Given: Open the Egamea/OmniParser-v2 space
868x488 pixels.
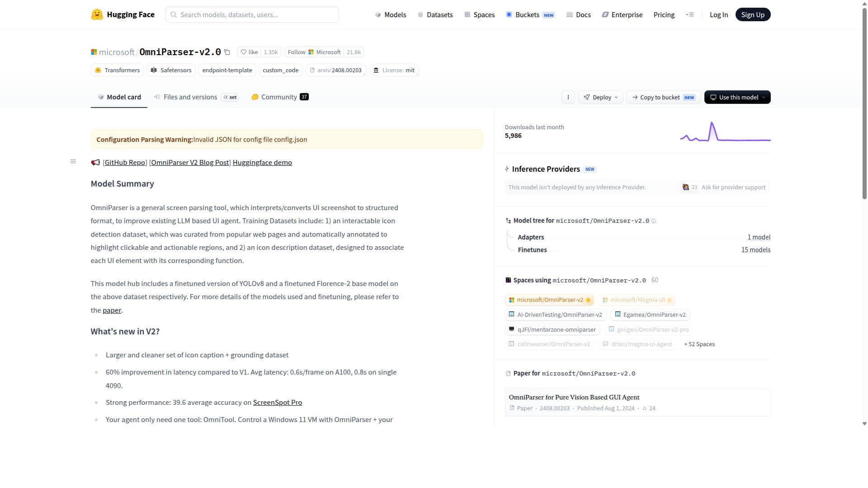Looking at the screenshot, I should point(650,314).
